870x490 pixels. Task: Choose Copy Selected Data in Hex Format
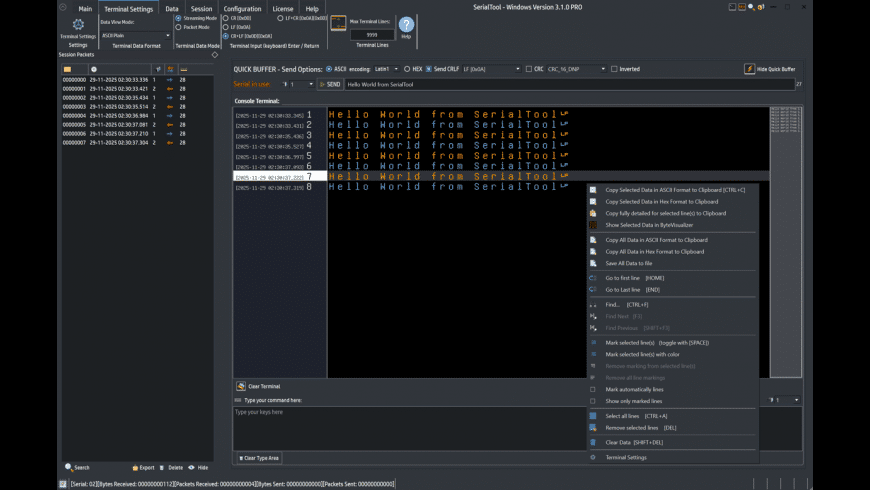coord(661,201)
